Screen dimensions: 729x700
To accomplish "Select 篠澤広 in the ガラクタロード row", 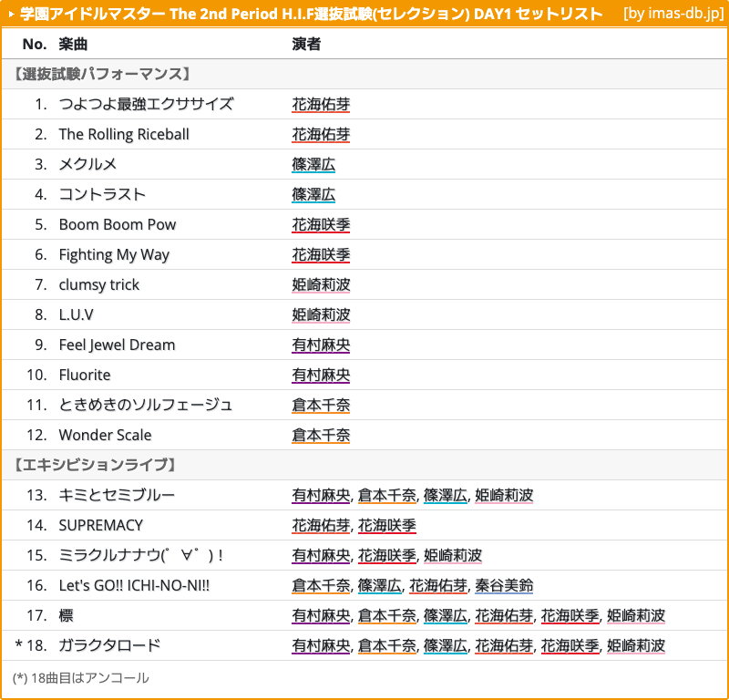I will point(446,645).
